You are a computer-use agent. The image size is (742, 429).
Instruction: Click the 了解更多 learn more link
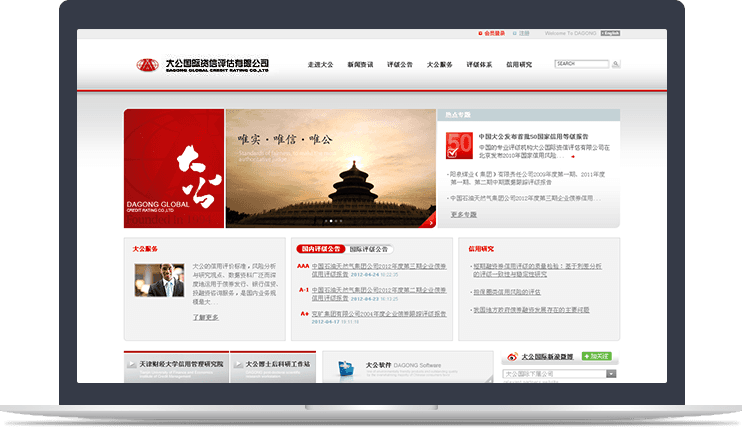(205, 317)
